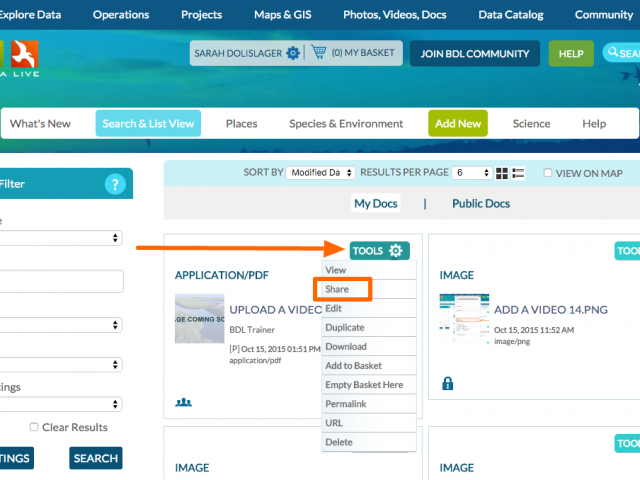
Task: Open Tools on Application/PDF card
Action: [x=380, y=251]
